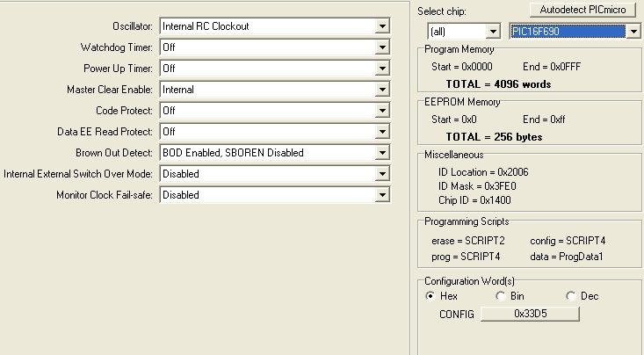Open the (all) chip family filter dropdown

493,32
